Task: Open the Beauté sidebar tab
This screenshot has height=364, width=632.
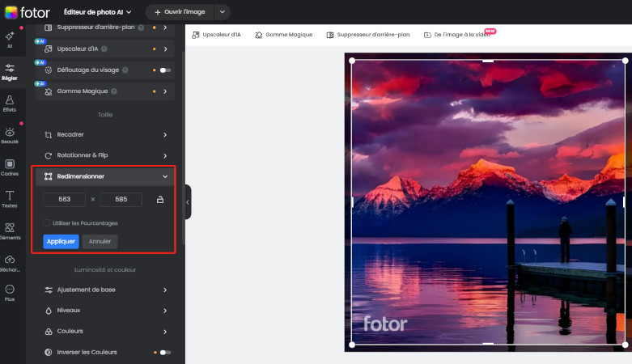Action: tap(10, 135)
